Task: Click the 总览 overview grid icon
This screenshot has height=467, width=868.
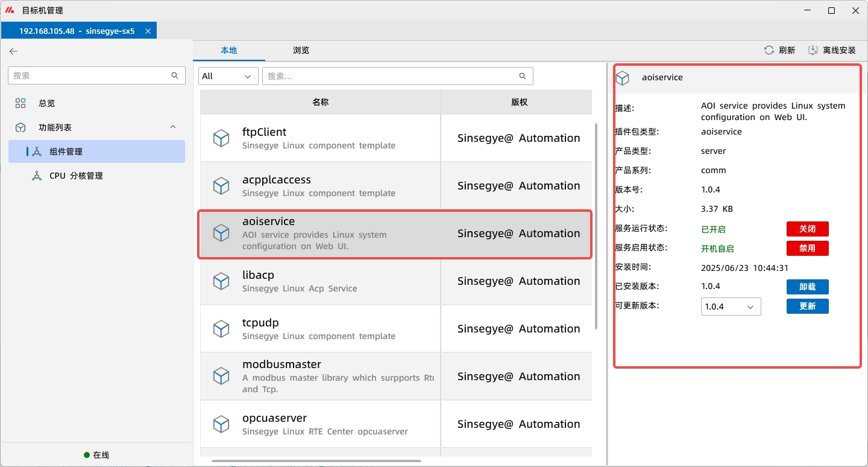Action: pyautogui.click(x=20, y=103)
